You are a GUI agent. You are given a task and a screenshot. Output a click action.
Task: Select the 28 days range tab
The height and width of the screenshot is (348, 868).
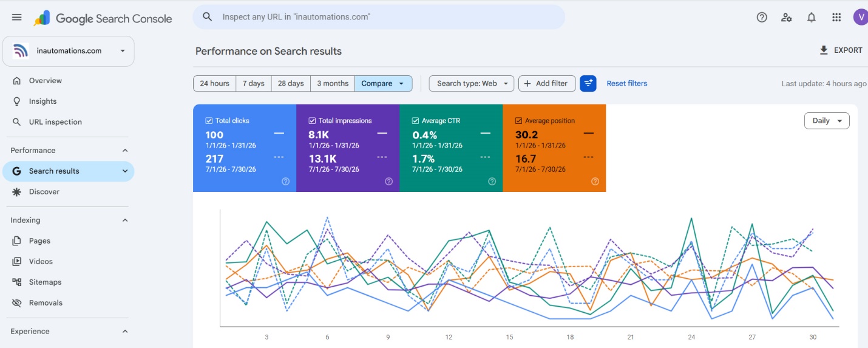pos(291,83)
